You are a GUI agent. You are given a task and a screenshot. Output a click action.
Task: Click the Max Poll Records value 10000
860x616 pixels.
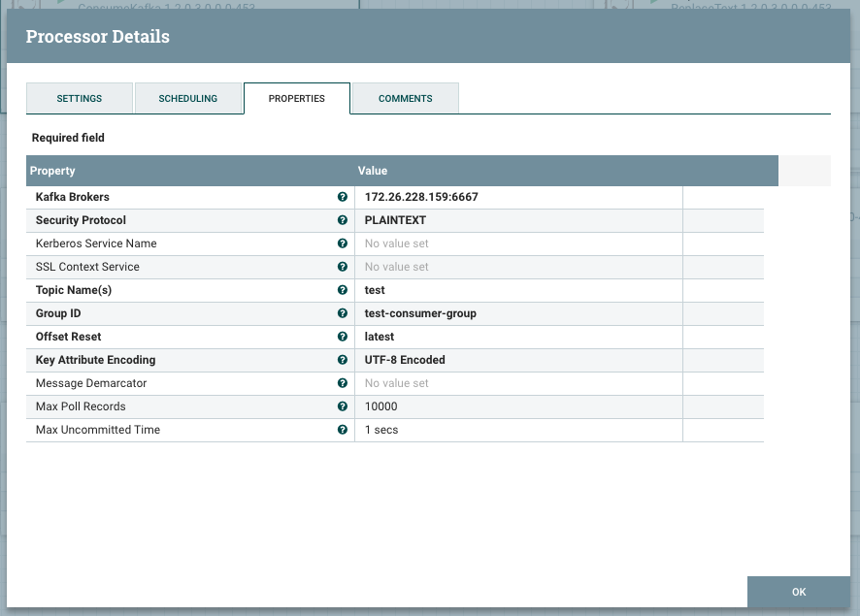click(381, 406)
